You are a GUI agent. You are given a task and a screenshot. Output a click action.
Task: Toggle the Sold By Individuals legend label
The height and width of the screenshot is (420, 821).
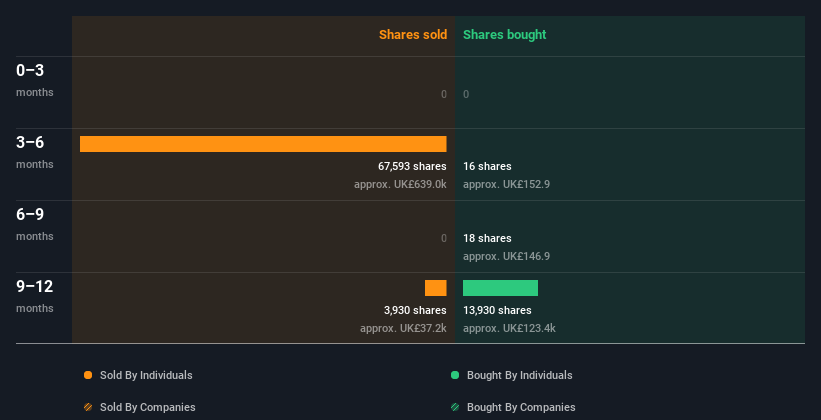point(146,375)
